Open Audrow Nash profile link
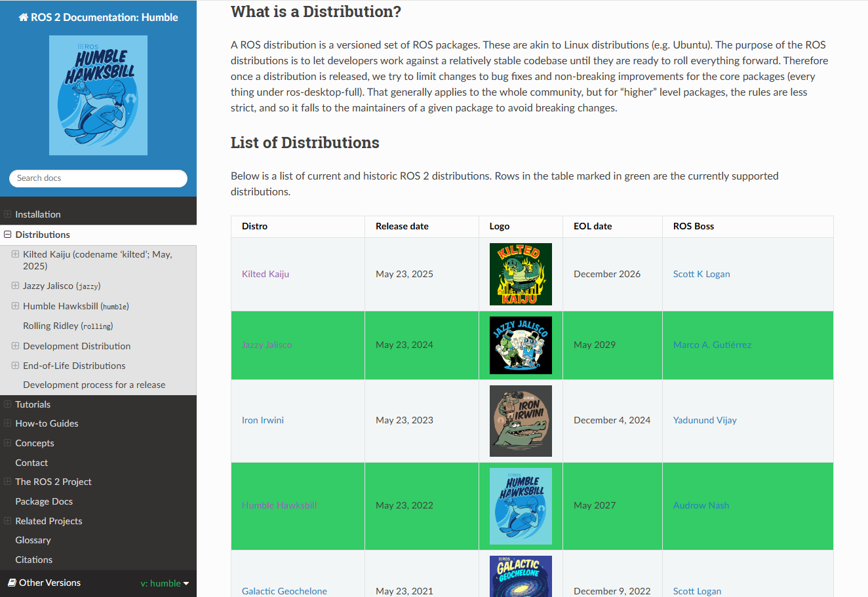Viewport: 868px width, 597px height. click(701, 505)
